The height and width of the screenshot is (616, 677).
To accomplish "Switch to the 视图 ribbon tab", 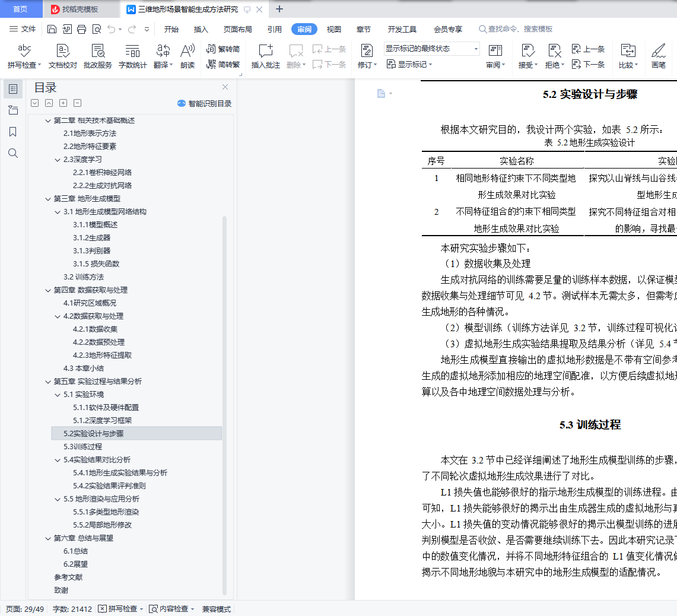I will (x=333, y=29).
